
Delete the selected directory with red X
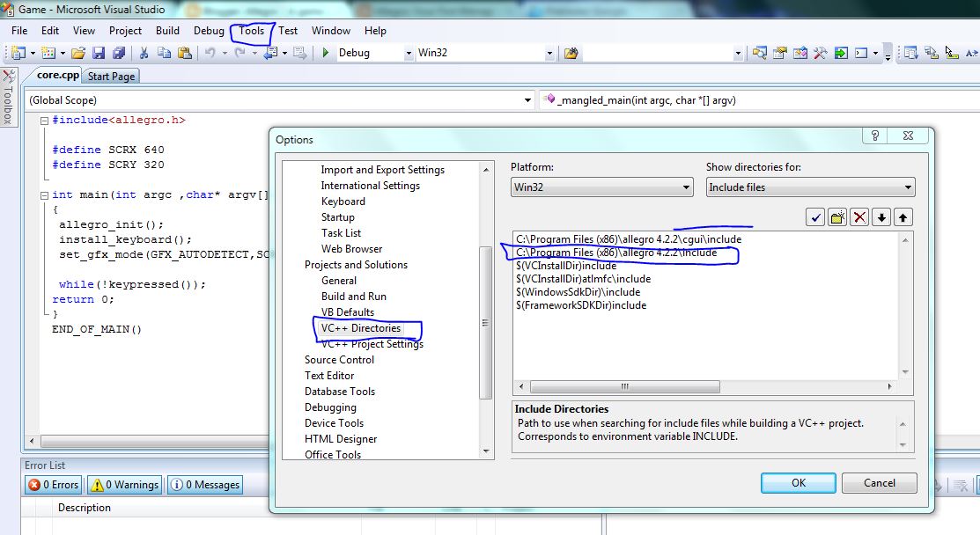click(859, 217)
